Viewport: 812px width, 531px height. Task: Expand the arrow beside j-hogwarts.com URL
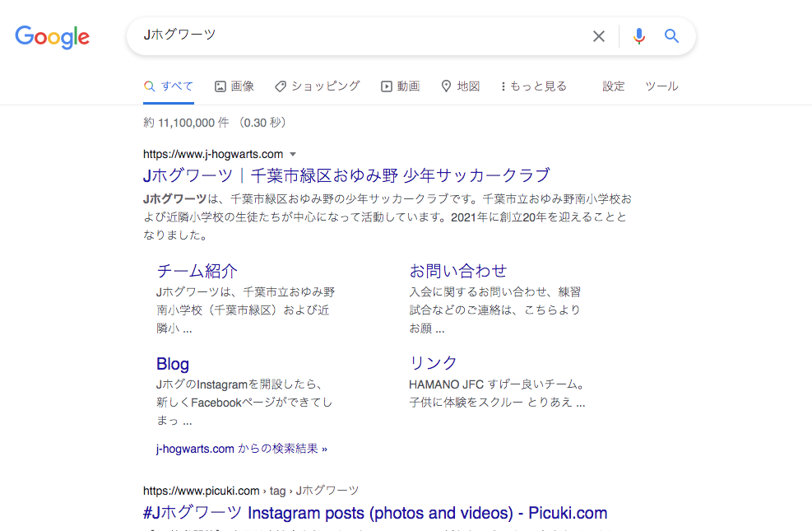click(293, 155)
